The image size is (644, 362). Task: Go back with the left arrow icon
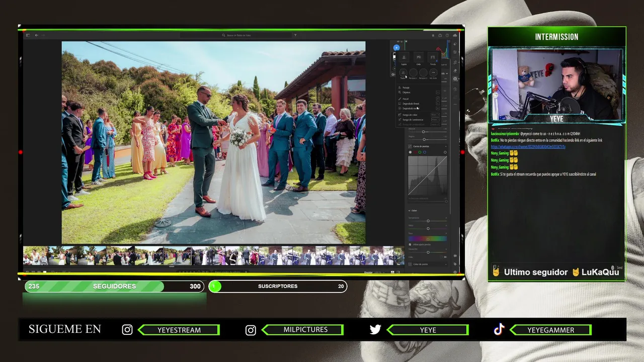(36, 35)
